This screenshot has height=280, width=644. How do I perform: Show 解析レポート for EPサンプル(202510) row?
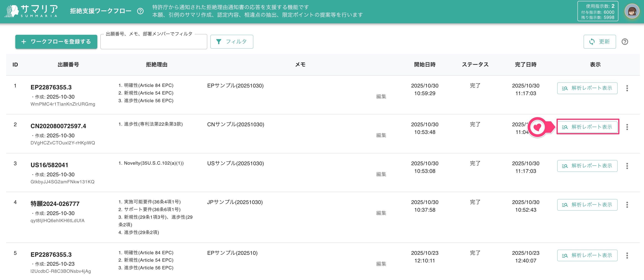[587, 256]
